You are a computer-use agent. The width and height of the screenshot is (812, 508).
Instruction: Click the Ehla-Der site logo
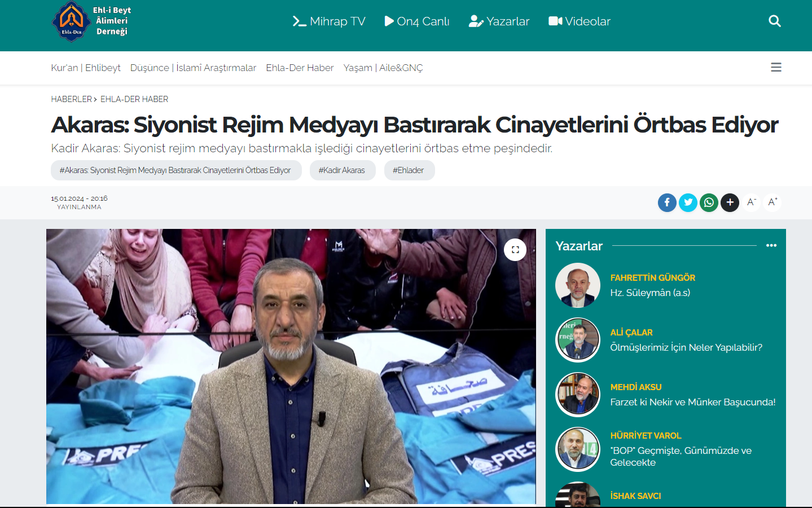tap(91, 21)
